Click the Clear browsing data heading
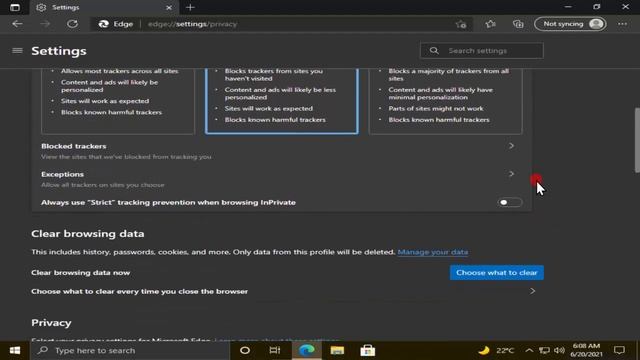 coord(88,234)
